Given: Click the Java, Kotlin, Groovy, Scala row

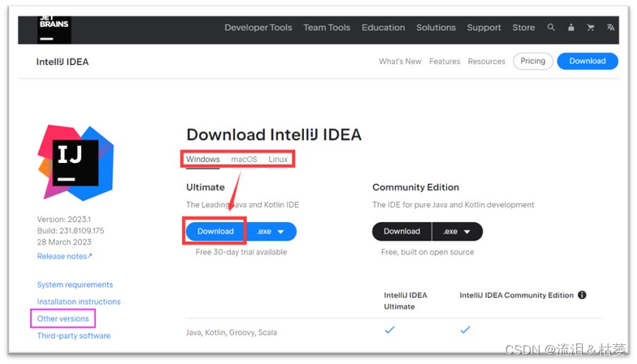Looking at the screenshot, I should coord(394,332).
